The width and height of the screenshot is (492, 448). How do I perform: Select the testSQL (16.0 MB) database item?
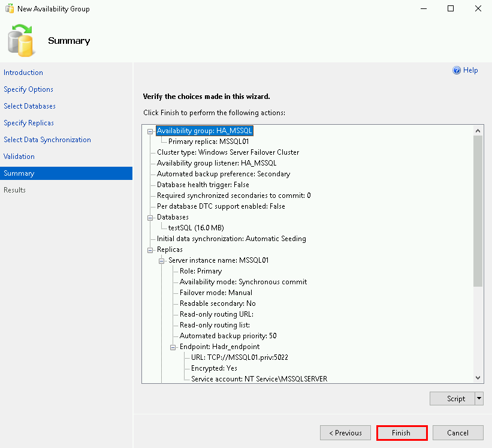pos(196,228)
